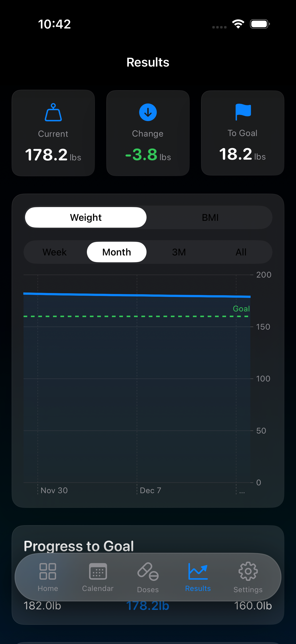Open the Settings gear icon
The image size is (296, 644).
point(248,572)
